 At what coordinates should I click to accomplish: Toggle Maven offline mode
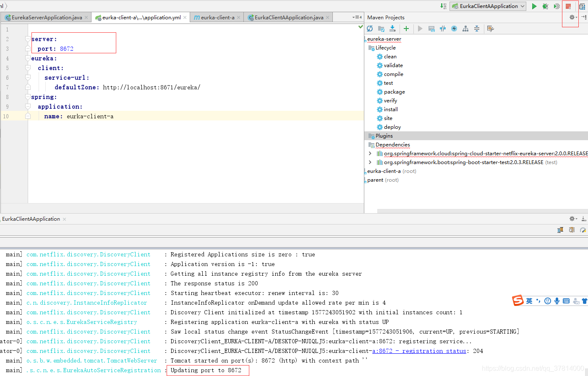click(443, 29)
